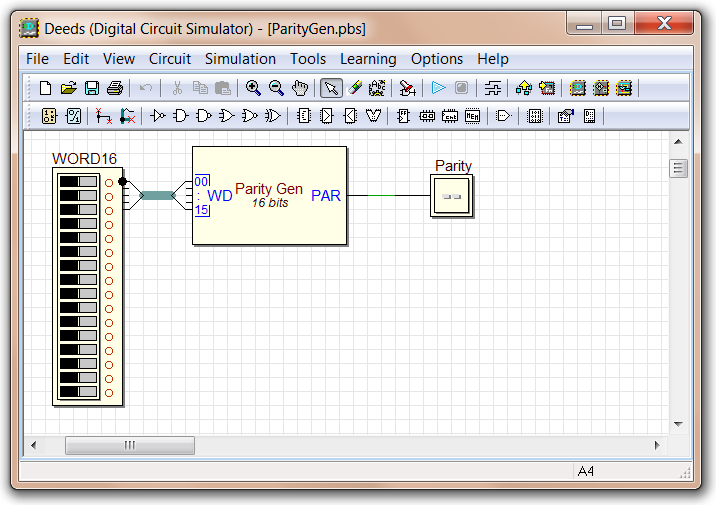This screenshot has width=716, height=505.
Task: Select the teal bus wire segment
Action: pos(157,195)
